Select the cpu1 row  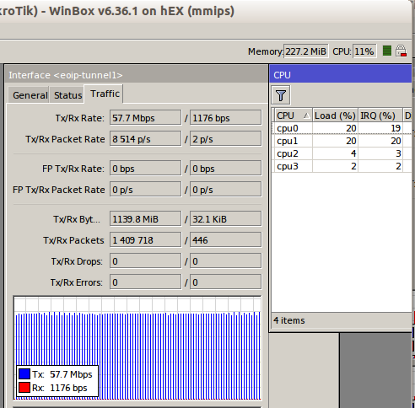pyautogui.click(x=342, y=141)
